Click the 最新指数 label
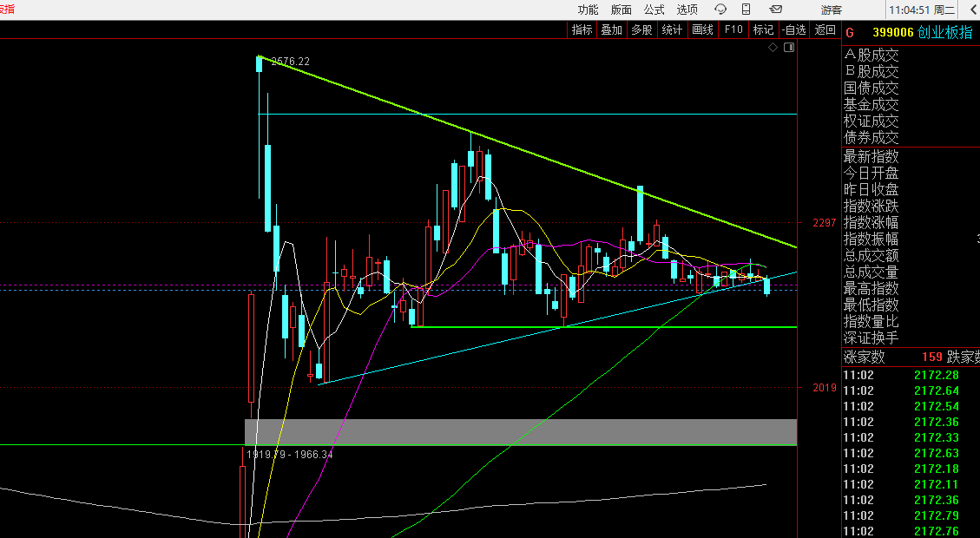The height and width of the screenshot is (538, 980). tap(871, 156)
